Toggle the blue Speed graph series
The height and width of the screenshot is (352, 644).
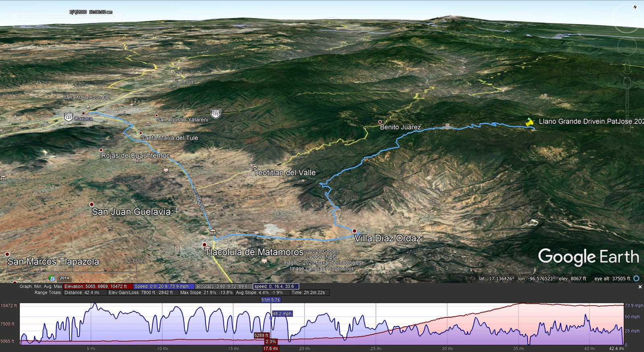pos(163,286)
